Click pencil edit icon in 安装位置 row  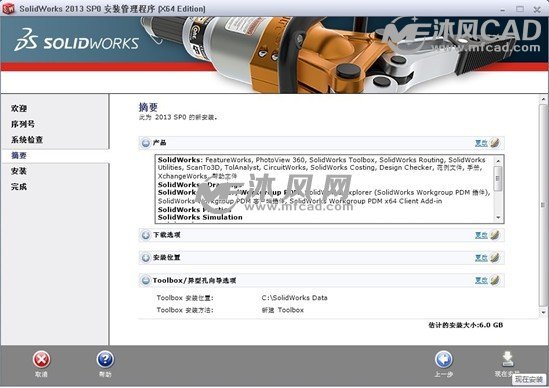(x=494, y=257)
